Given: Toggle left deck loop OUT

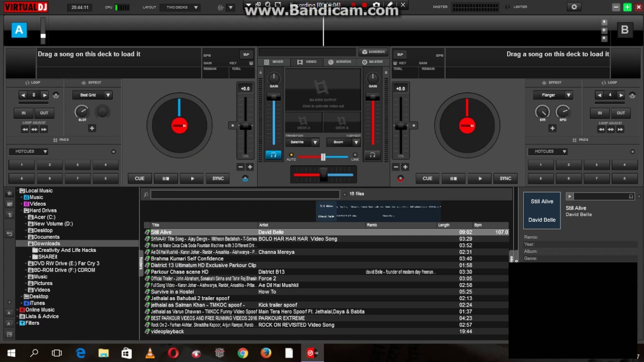Looking at the screenshot, I should (44, 113).
